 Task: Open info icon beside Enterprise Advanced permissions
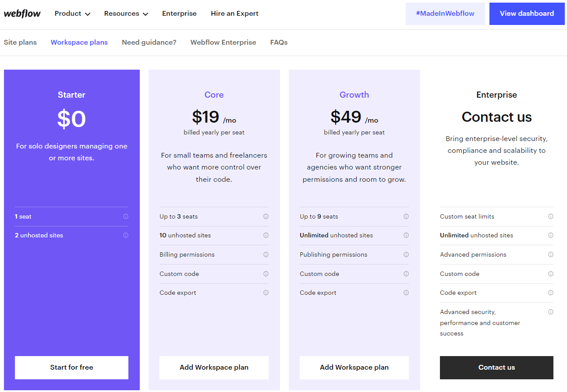[x=551, y=254]
